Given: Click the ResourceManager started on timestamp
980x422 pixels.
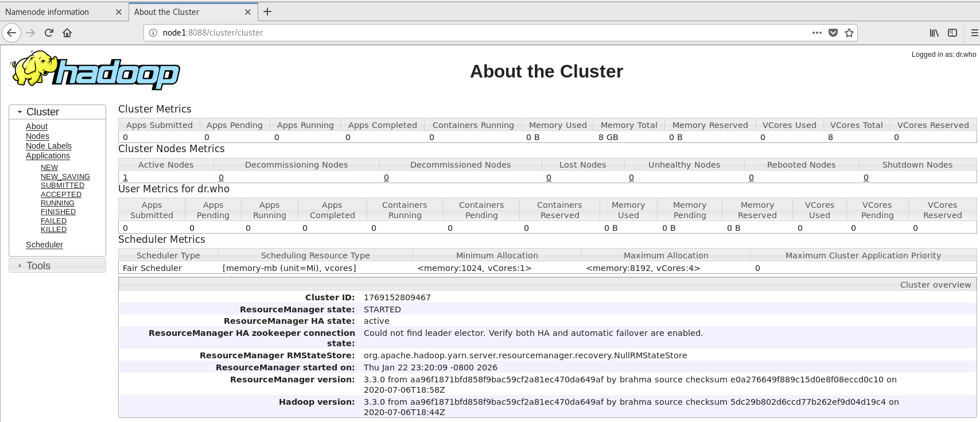Looking at the screenshot, I should 430,367.
